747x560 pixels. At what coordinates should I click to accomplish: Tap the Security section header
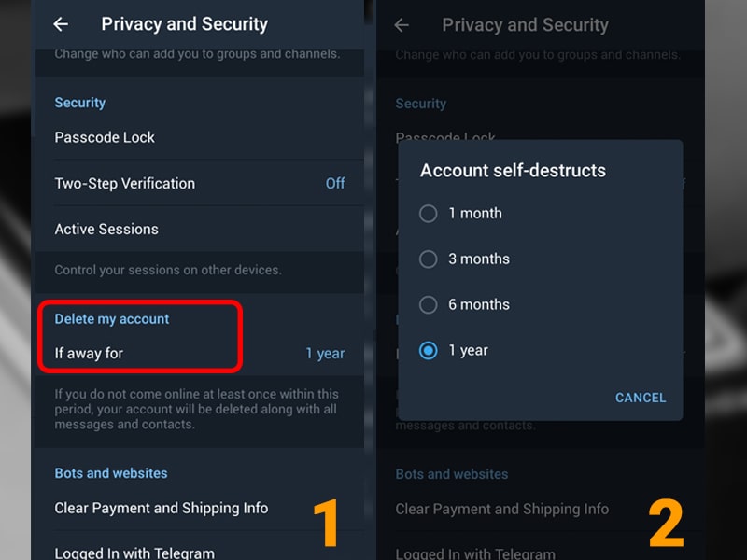tap(80, 103)
